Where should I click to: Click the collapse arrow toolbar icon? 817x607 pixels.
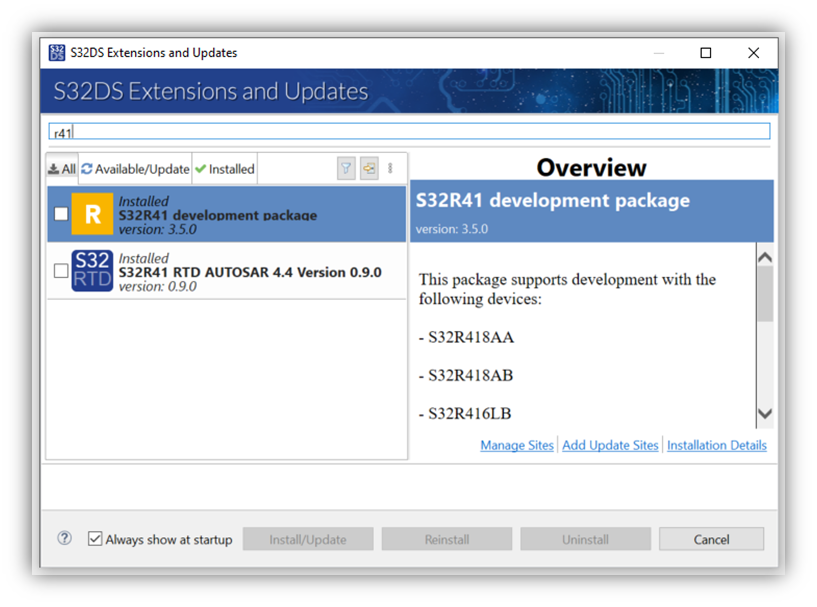369,168
